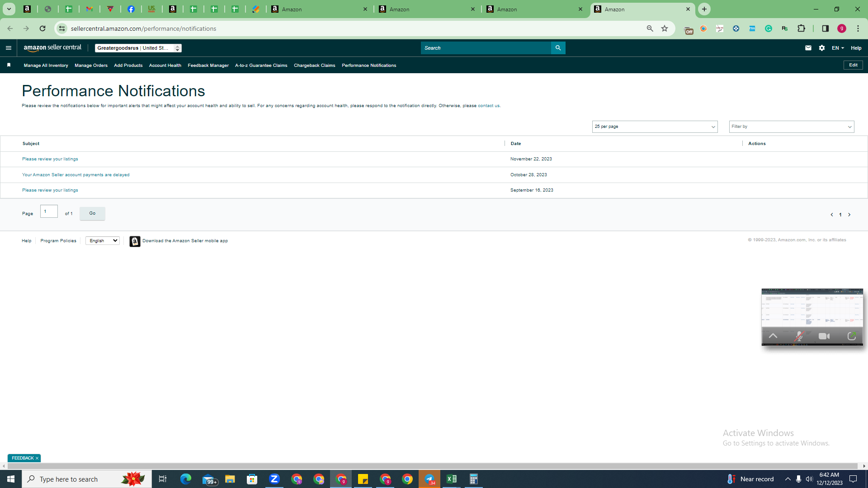The image size is (868, 488).
Task: Click the footer Help link
Action: pos(27,241)
